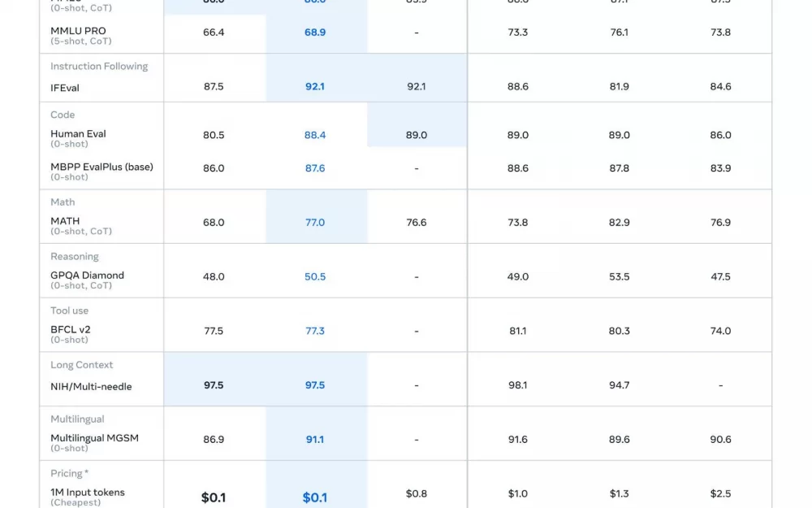The width and height of the screenshot is (812, 508).
Task: Click the 53.5 GPQA Diamond score
Action: [620, 277]
